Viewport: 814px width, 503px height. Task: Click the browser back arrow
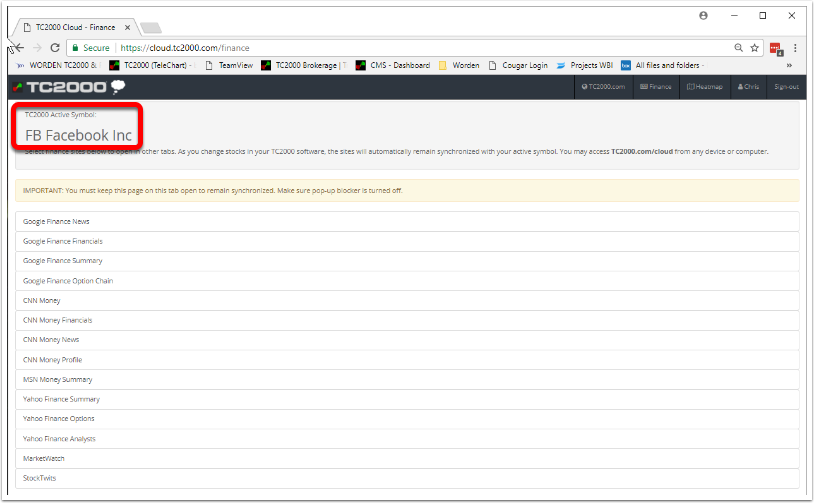pyautogui.click(x=19, y=48)
